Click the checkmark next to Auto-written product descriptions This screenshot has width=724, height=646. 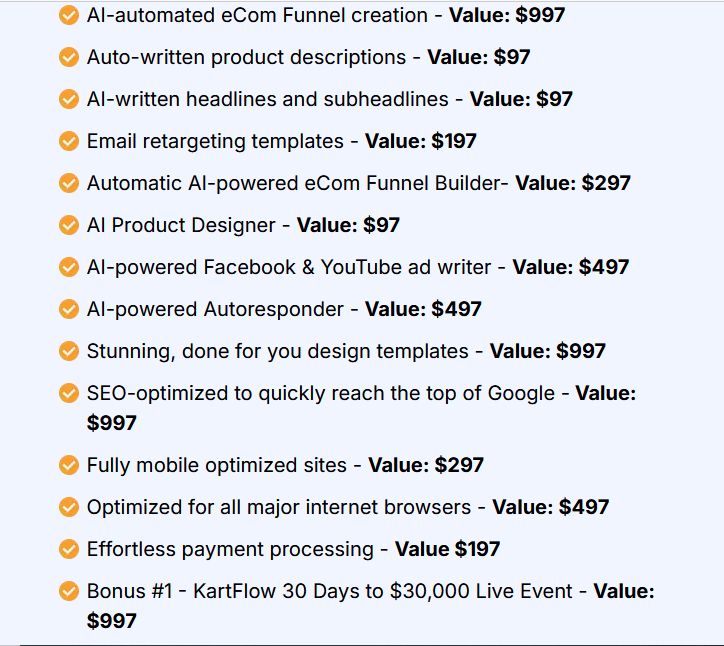pyautogui.click(x=69, y=57)
